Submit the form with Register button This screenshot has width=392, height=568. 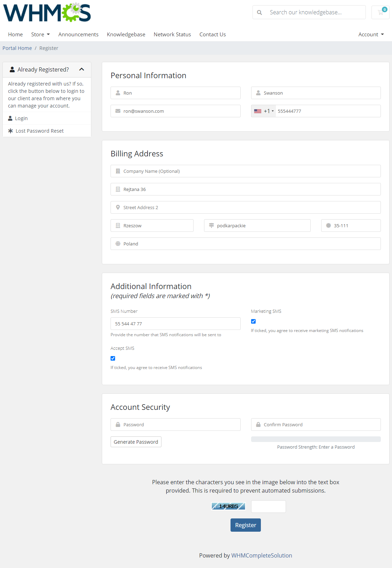tap(246, 525)
